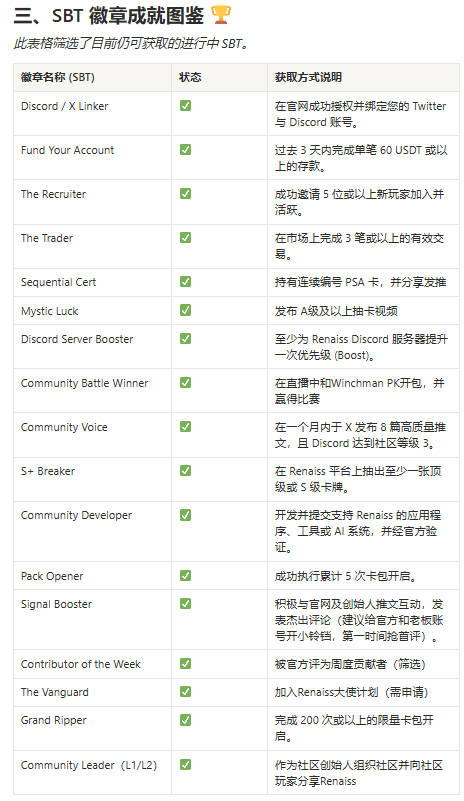Click the description '持有连续编号 PSA 卡，并分享发推'
464x801 pixels.
[x=360, y=282]
